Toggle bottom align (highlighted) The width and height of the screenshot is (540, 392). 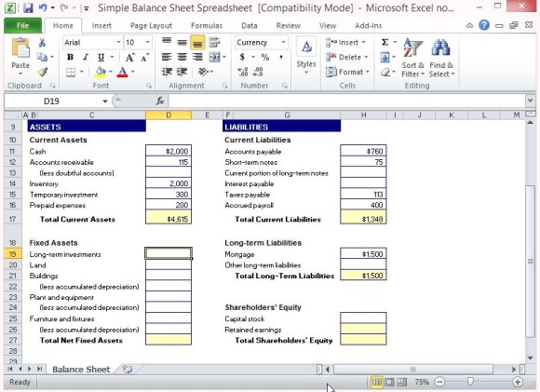coord(197,43)
